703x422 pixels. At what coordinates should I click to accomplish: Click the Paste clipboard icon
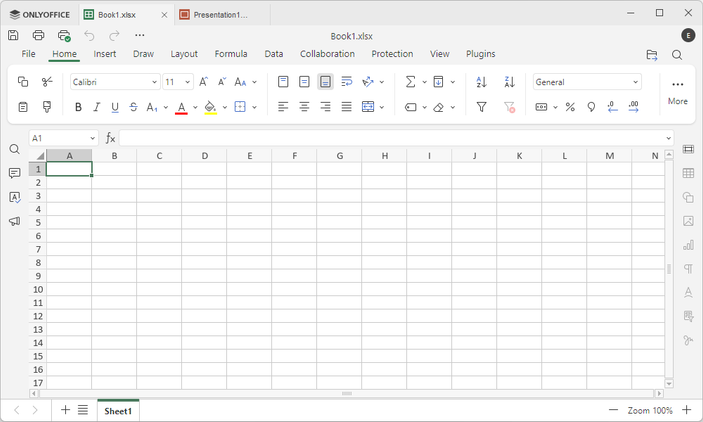click(x=23, y=107)
